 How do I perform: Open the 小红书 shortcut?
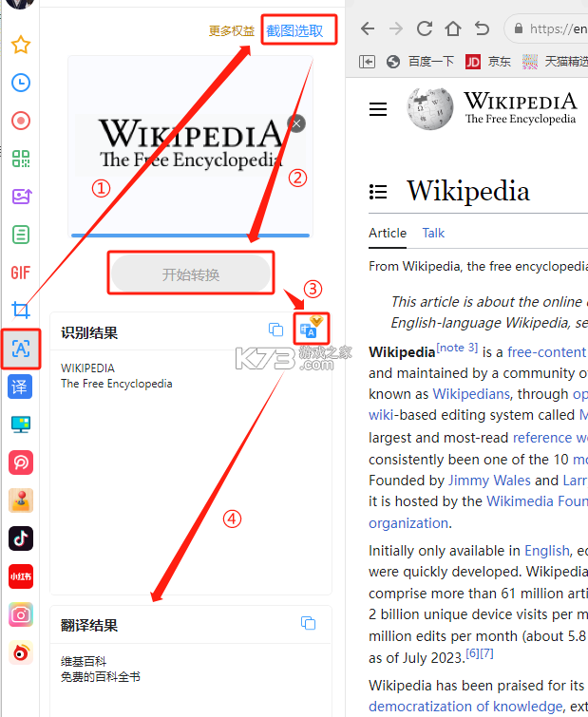click(21, 576)
